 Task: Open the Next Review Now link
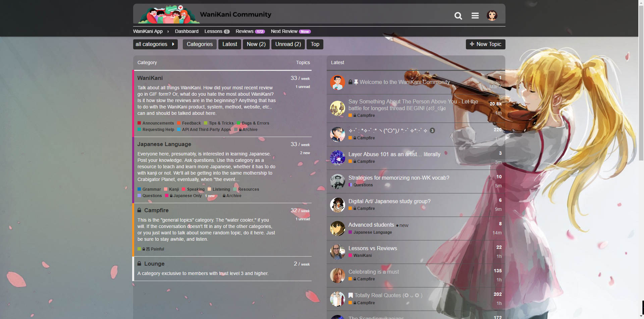(x=291, y=31)
